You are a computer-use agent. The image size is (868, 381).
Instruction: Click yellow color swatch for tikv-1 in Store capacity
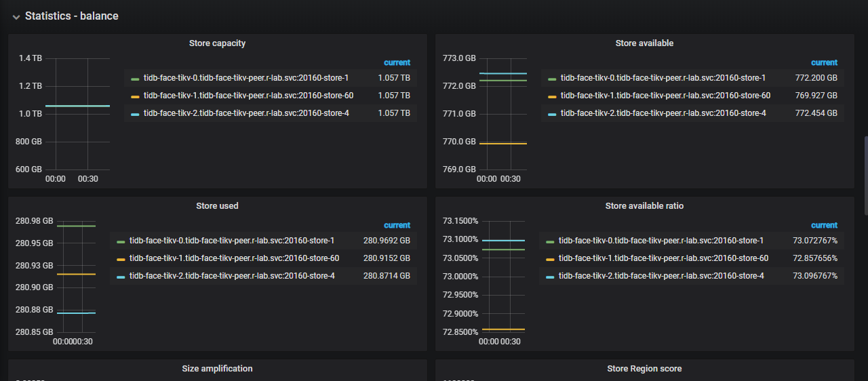coord(135,96)
